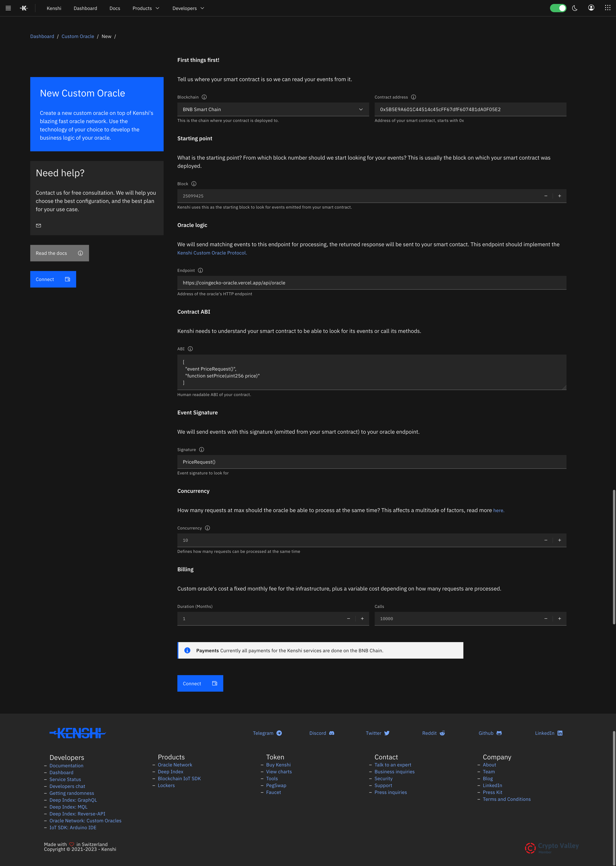This screenshot has width=616, height=866.
Task: Click the email envelope icon
Action: [x=38, y=225]
